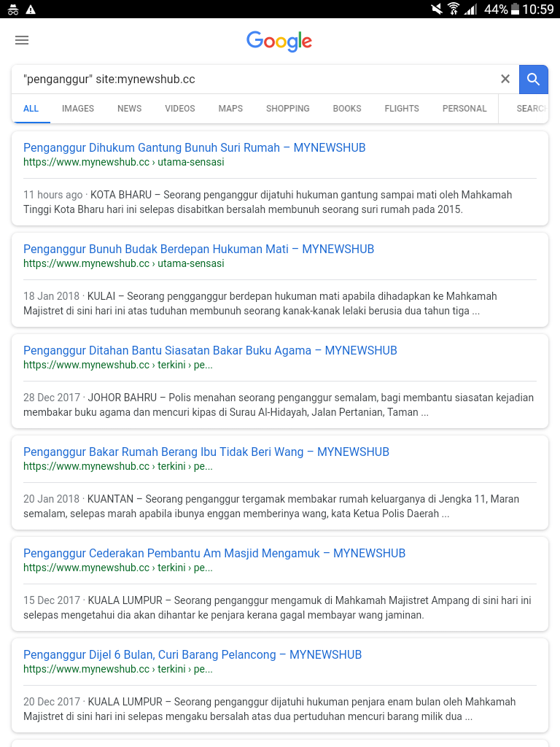Open "Penganggur Ditahan Bantu Siasatan Bakar Buku Agama"

(x=210, y=351)
